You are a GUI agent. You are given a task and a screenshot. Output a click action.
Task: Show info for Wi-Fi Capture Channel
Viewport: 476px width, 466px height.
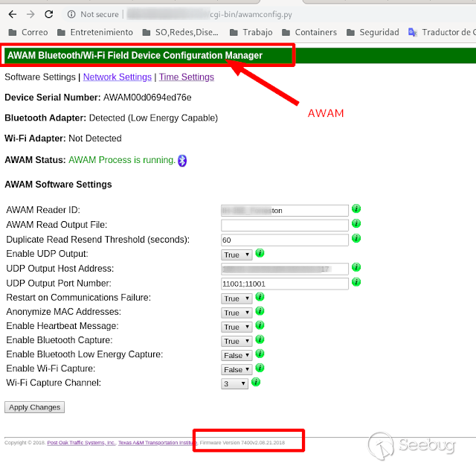[256, 382]
